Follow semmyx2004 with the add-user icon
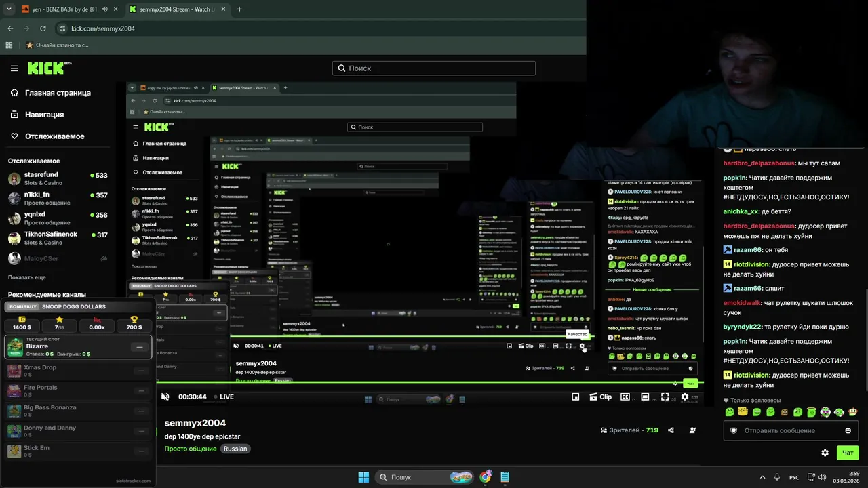 692,430
